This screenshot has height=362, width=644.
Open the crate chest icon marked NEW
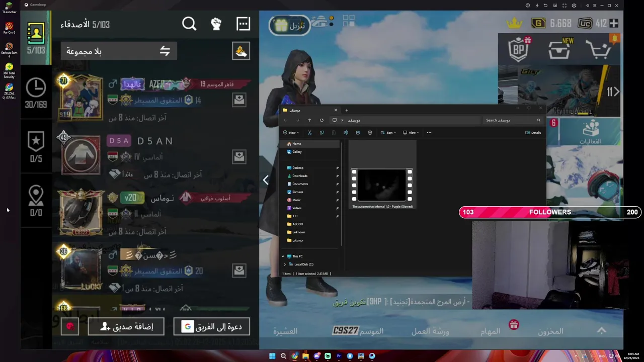click(559, 49)
